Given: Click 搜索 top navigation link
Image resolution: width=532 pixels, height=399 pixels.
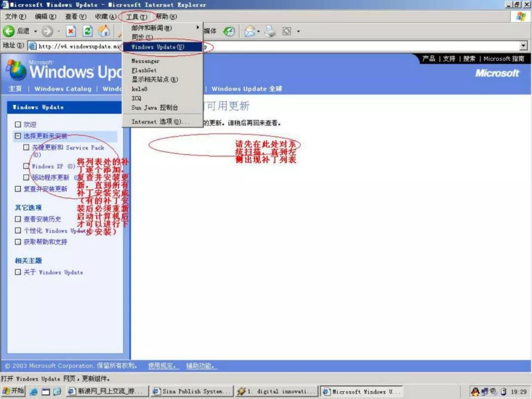Looking at the screenshot, I should tap(469, 59).
